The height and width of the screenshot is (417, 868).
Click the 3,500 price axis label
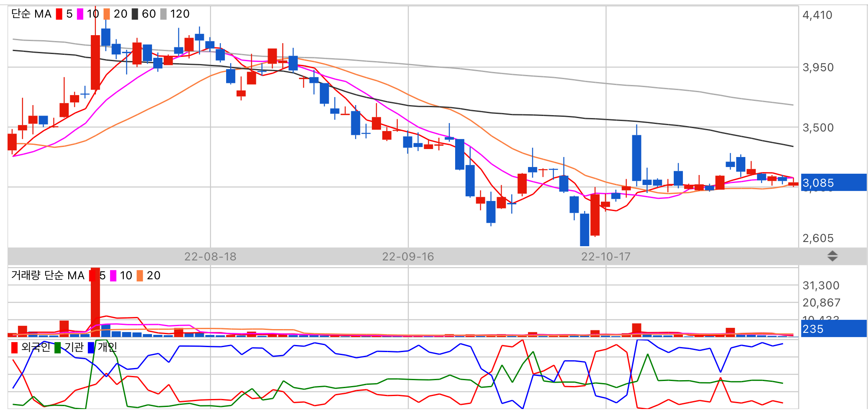click(x=818, y=128)
